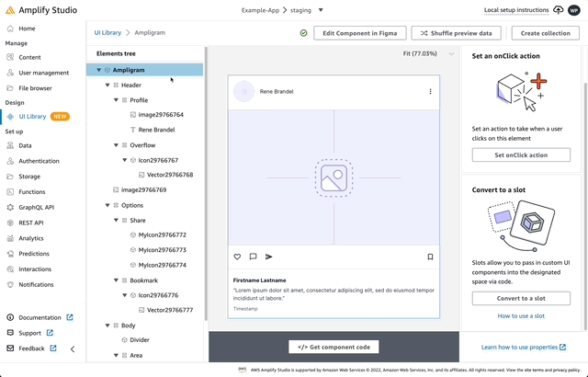Viewport: 588px width, 377px height.
Task: Click the image placeholder in preview
Action: click(x=334, y=177)
